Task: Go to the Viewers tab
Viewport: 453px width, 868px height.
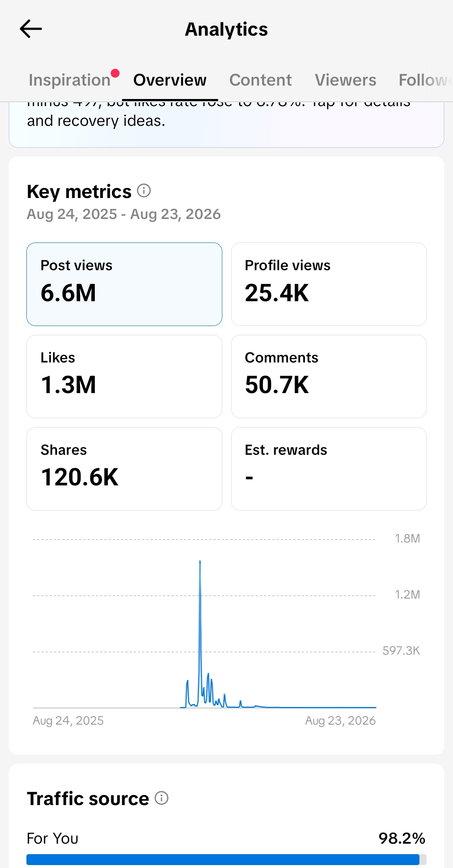Action: pos(346,80)
